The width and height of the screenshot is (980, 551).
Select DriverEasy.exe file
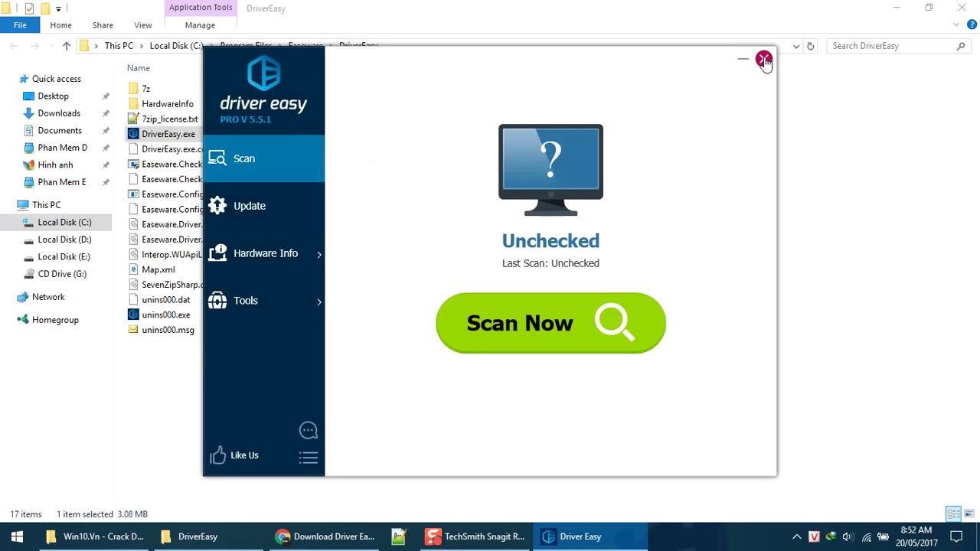(x=168, y=134)
